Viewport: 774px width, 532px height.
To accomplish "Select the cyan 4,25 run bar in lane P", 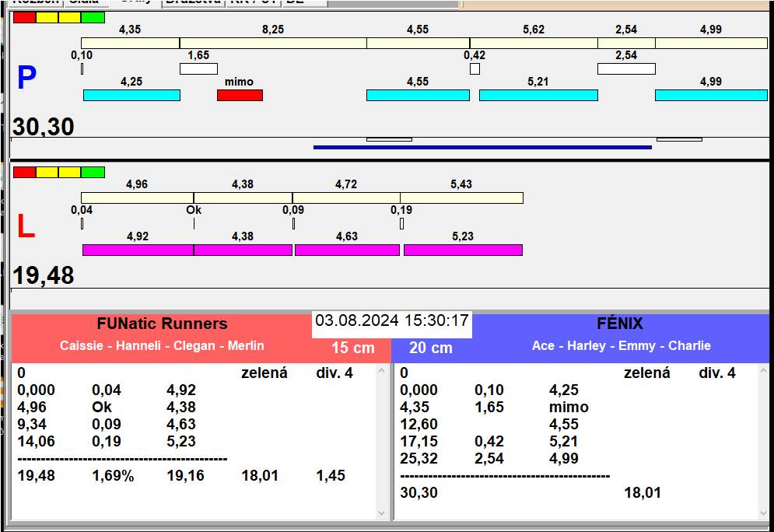I will tap(131, 95).
